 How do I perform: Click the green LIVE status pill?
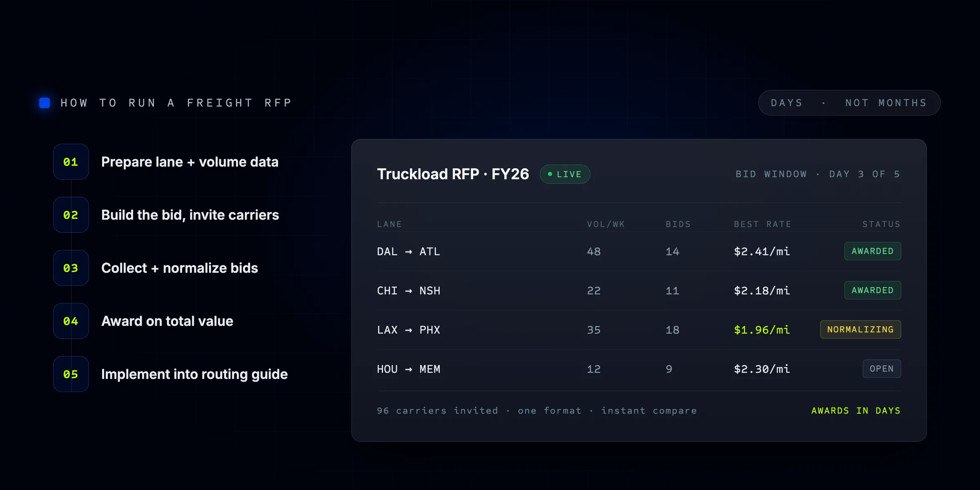tap(565, 174)
